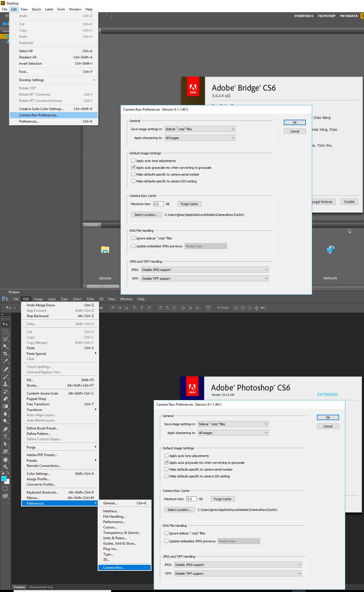Screen dimensions: 364x592
Task: Select the Move tool in Photoshop toolbar
Action: tap(5, 324)
